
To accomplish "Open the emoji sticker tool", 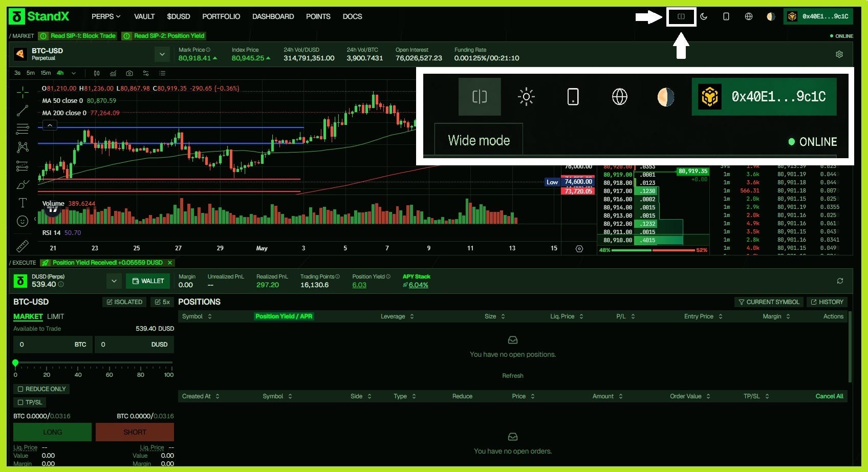I will [23, 221].
